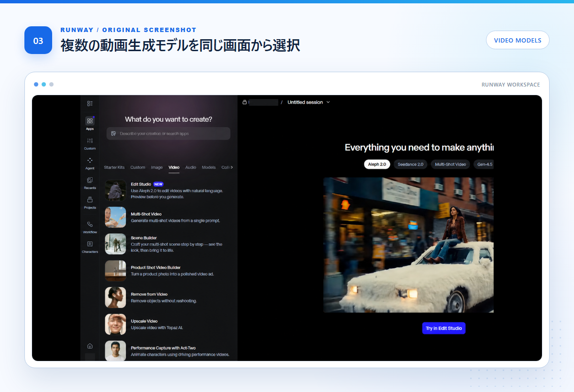
Task: Open the Edit Studio app thumbnail
Action: [115, 190]
